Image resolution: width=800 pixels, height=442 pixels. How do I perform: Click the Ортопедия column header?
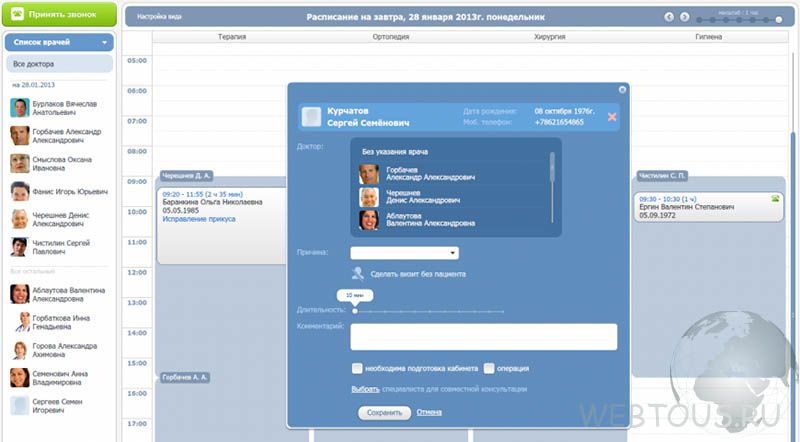(391, 37)
